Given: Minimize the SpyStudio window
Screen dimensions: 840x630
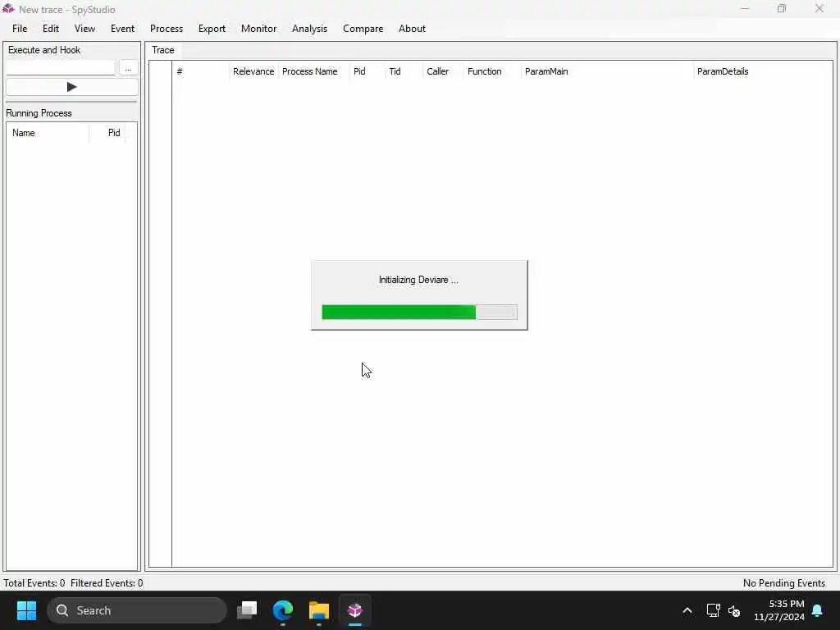Looking at the screenshot, I should pyautogui.click(x=745, y=8).
